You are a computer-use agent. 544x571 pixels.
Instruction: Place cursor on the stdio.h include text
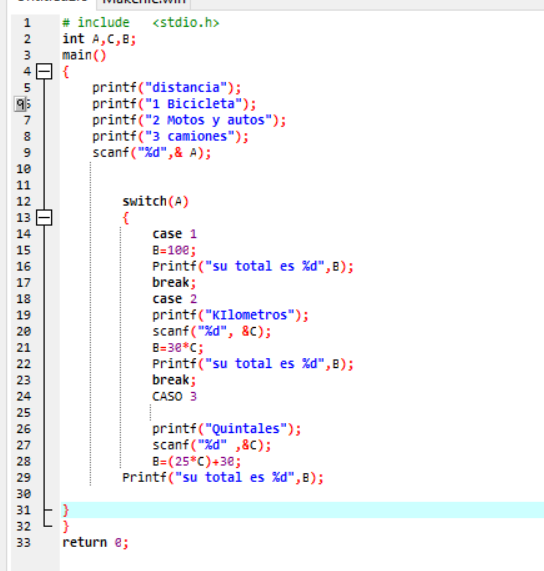point(186,23)
